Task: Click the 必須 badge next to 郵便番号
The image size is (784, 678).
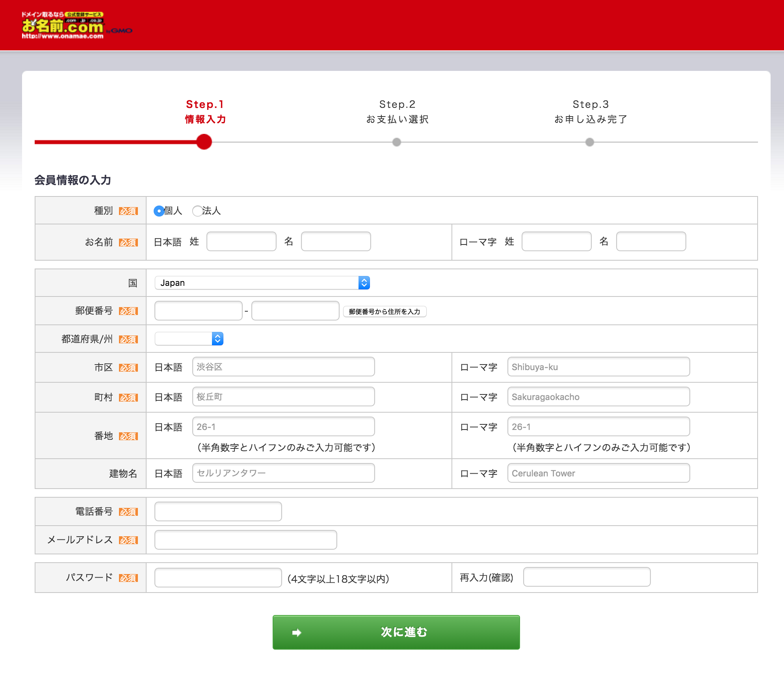Action: (128, 311)
